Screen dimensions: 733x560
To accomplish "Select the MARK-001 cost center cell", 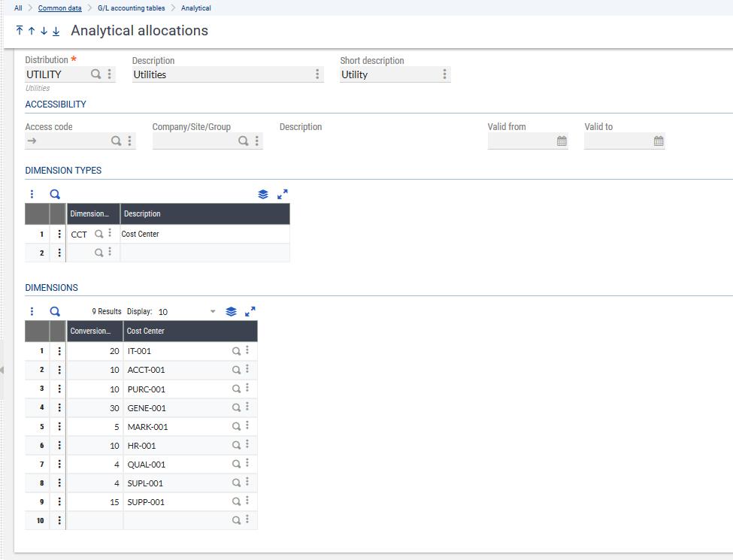I will pos(173,426).
